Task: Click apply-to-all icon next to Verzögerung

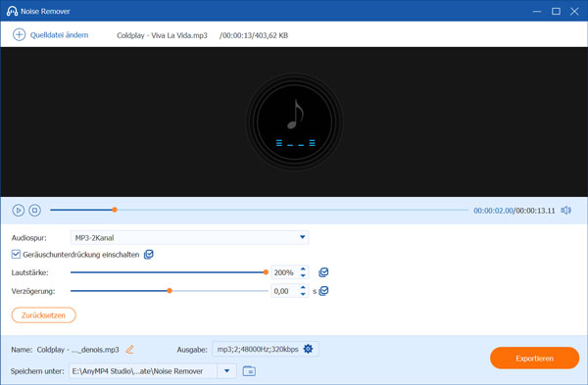Action: [x=323, y=291]
